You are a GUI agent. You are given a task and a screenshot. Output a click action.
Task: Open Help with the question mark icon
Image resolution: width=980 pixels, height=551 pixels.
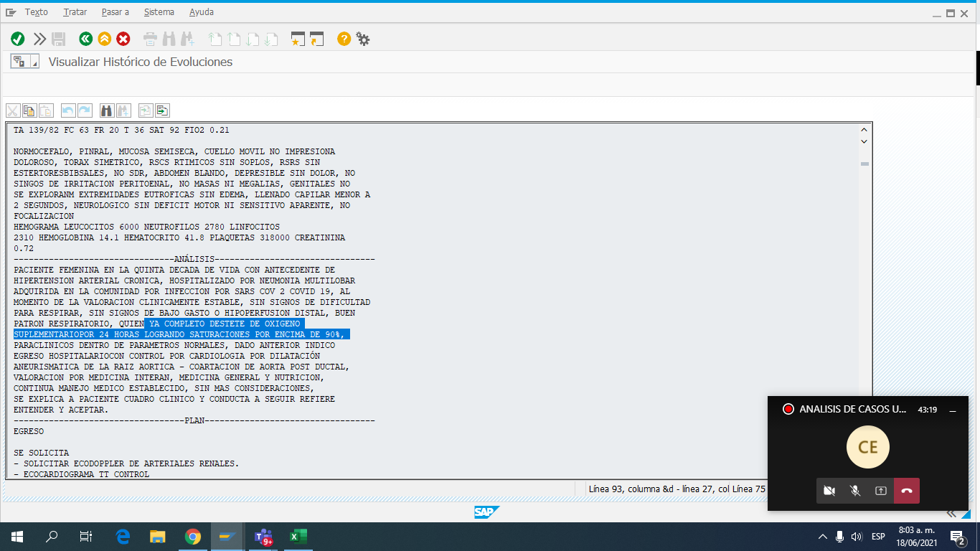pos(344,39)
